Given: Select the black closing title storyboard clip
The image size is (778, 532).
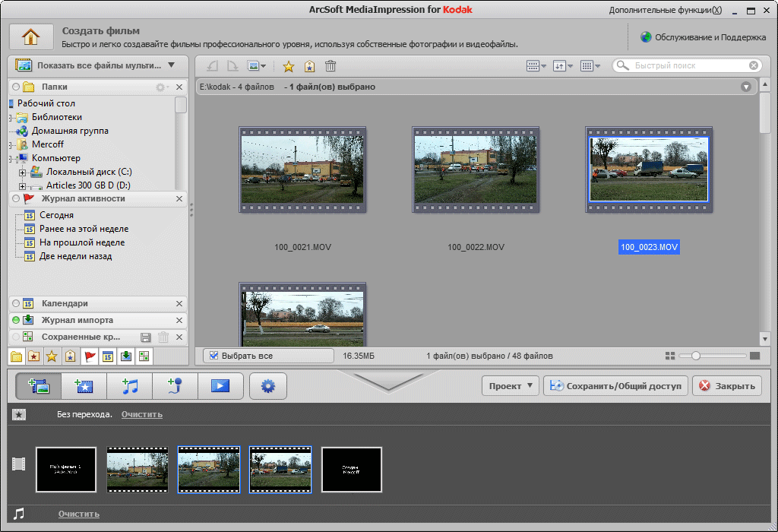Looking at the screenshot, I should [352, 470].
